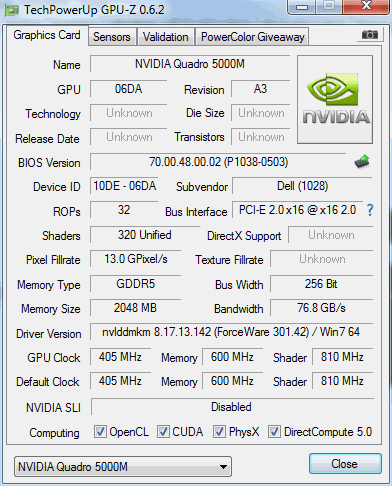This screenshot has height=486, width=392.
Task: Click the Name field showing Quadro 5000M
Action: pos(190,64)
